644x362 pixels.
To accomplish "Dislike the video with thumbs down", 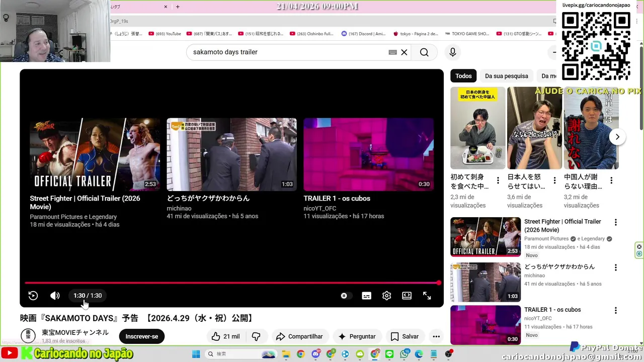I will 256,336.
